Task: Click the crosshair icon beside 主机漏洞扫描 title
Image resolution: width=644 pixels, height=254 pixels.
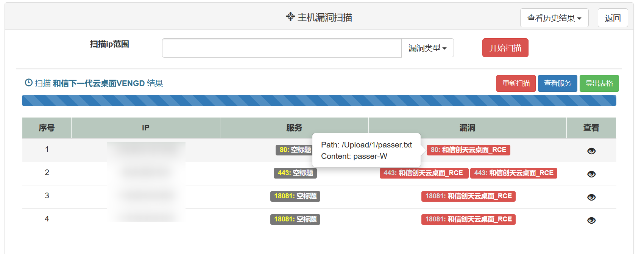Action: [290, 16]
